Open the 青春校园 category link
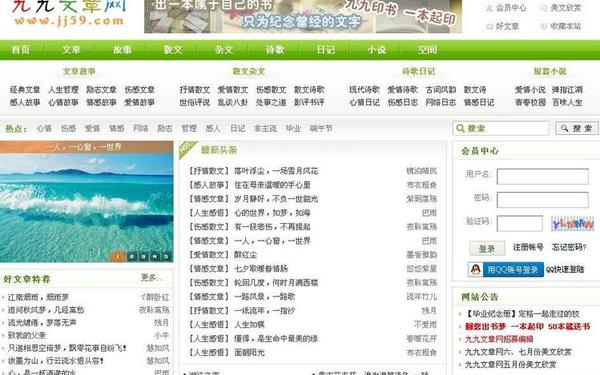 point(530,102)
